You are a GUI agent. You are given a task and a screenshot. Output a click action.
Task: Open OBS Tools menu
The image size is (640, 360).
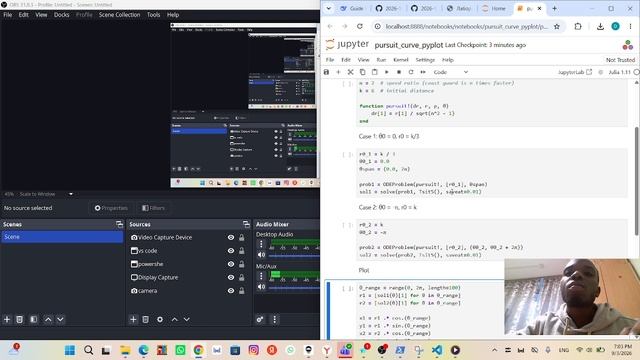tap(153, 15)
